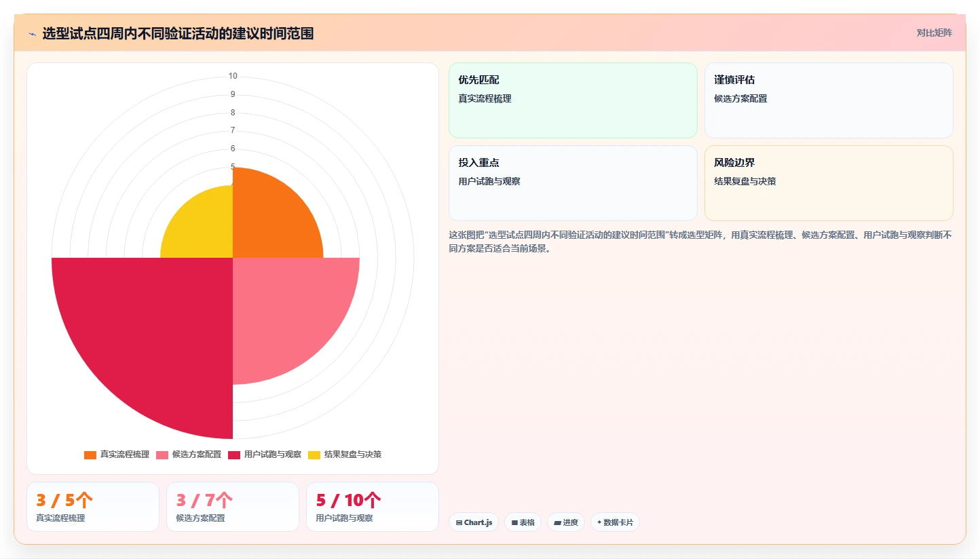Click 用户试跑与观察 text in the 投入重点 card
Screen dimensions: 980x559
click(x=489, y=181)
